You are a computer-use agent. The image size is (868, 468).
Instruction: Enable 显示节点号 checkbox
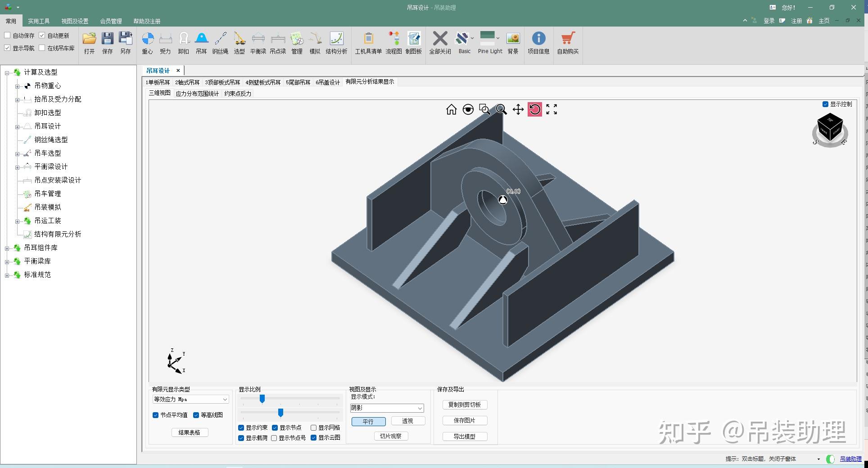point(274,438)
